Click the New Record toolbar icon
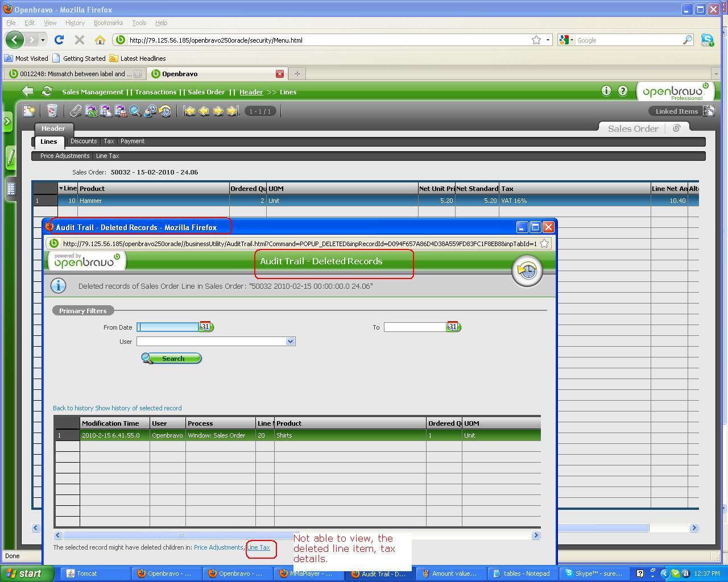This screenshot has height=582, width=728. click(28, 111)
